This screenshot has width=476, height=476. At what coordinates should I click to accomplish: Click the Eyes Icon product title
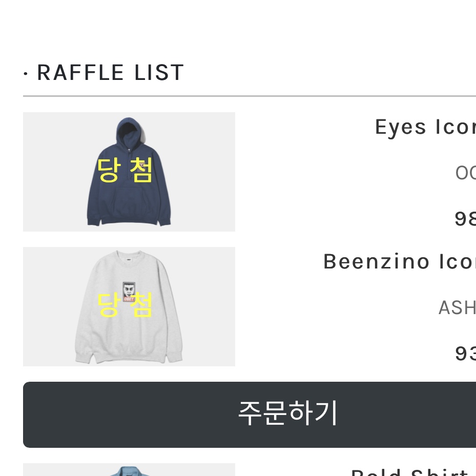(425, 127)
